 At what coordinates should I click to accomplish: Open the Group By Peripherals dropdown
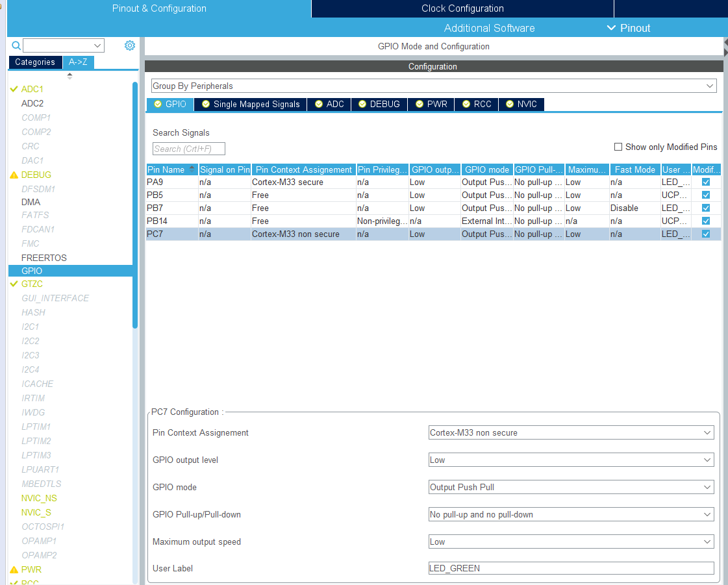click(x=433, y=86)
